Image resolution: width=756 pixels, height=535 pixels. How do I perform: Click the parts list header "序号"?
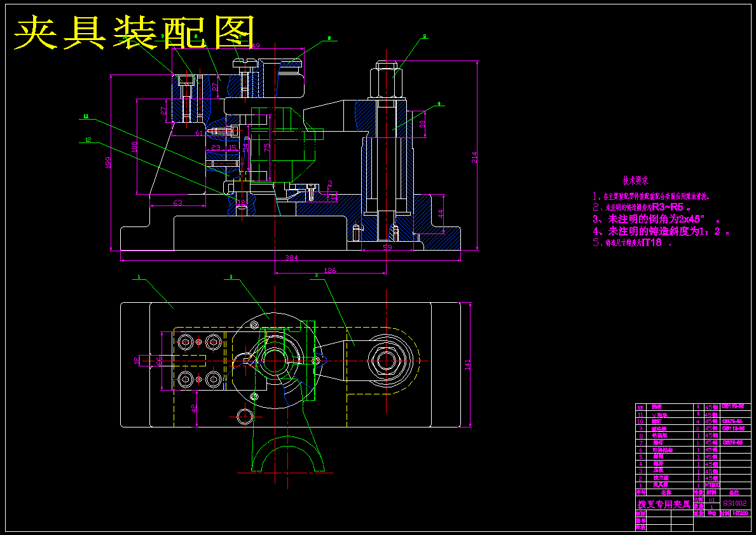click(x=641, y=492)
